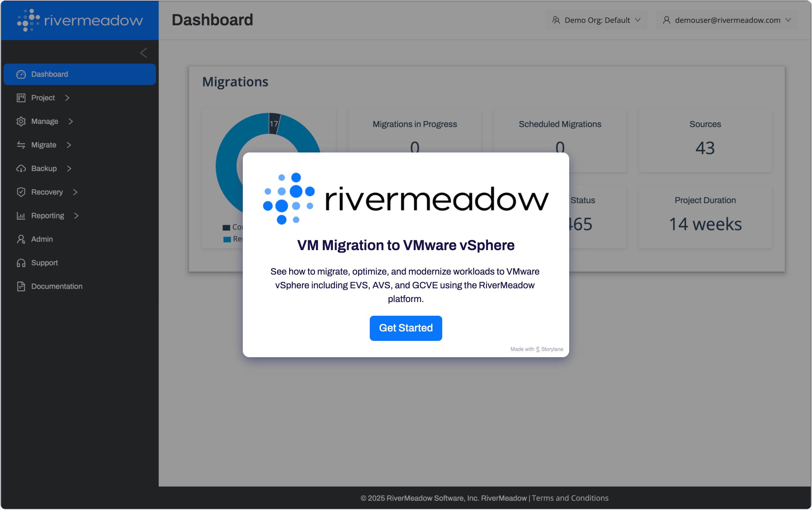The width and height of the screenshot is (812, 510).
Task: Collapse the sidebar with the left arrow
Action: 143,53
